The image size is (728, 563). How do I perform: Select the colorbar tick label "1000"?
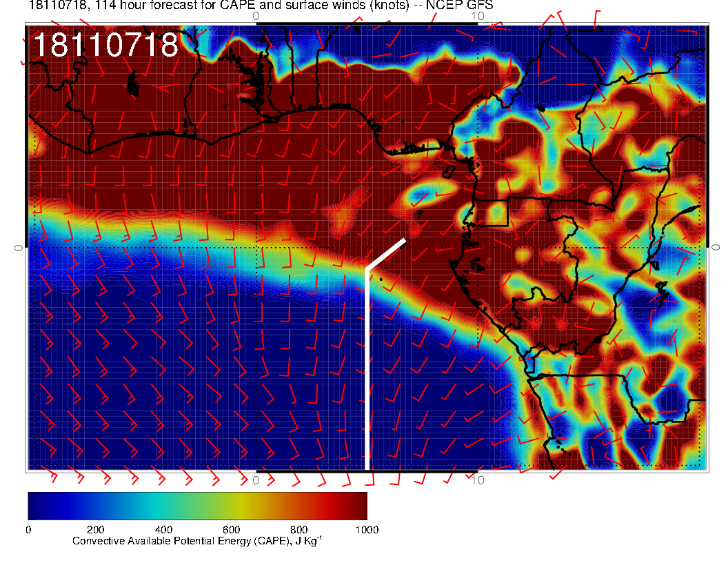367,530
